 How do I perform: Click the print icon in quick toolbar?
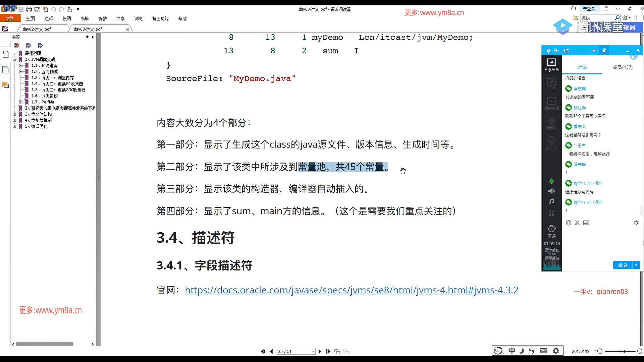tap(29, 9)
